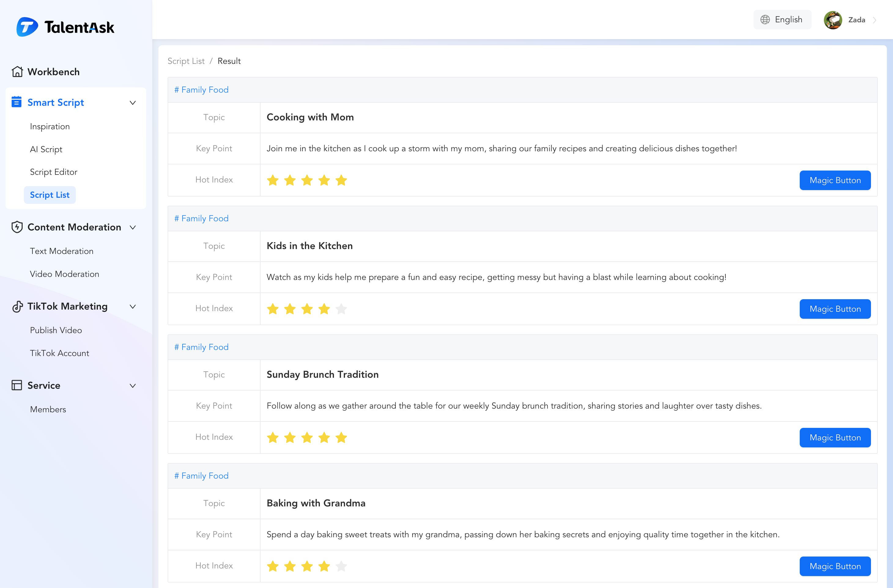Click the Workbench home icon
The image size is (893, 588).
coord(17,72)
